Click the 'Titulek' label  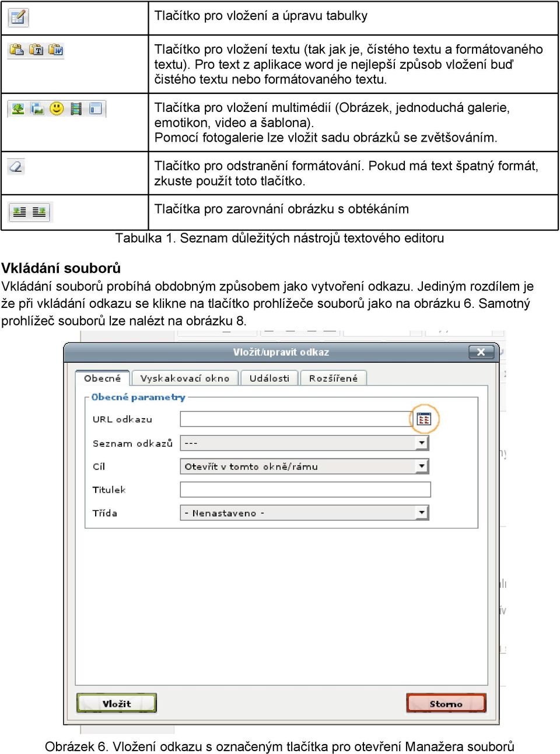pos(109,490)
